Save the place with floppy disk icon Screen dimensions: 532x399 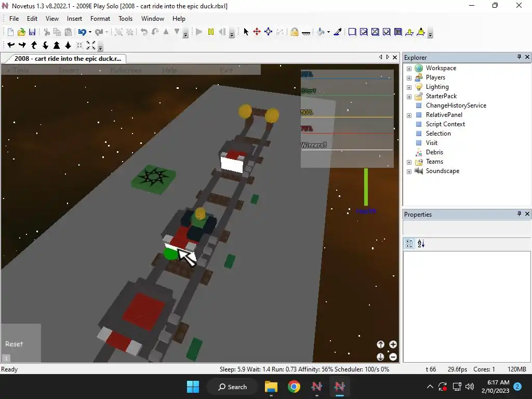coord(32,32)
